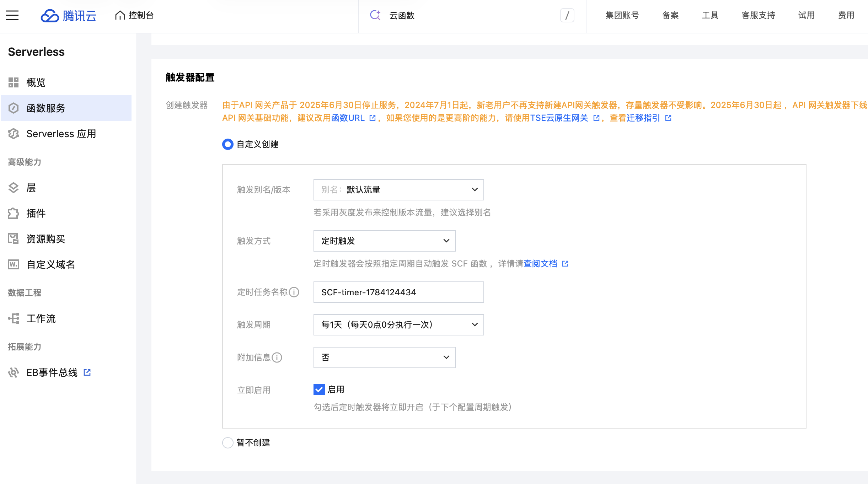Open EB事件总线 in the sidebar
Screen dimensions: 868x484
click(x=66, y=372)
